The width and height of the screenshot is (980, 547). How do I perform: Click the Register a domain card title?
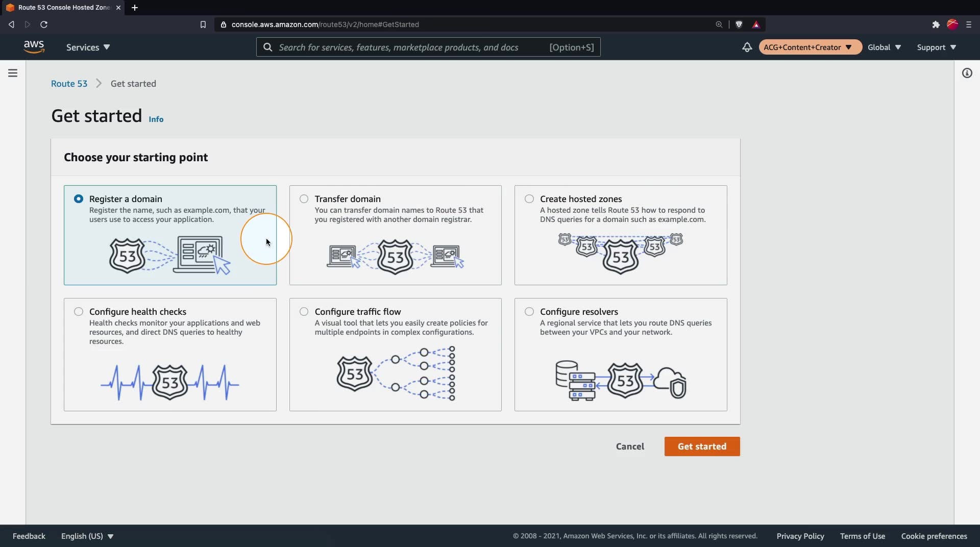click(x=126, y=199)
